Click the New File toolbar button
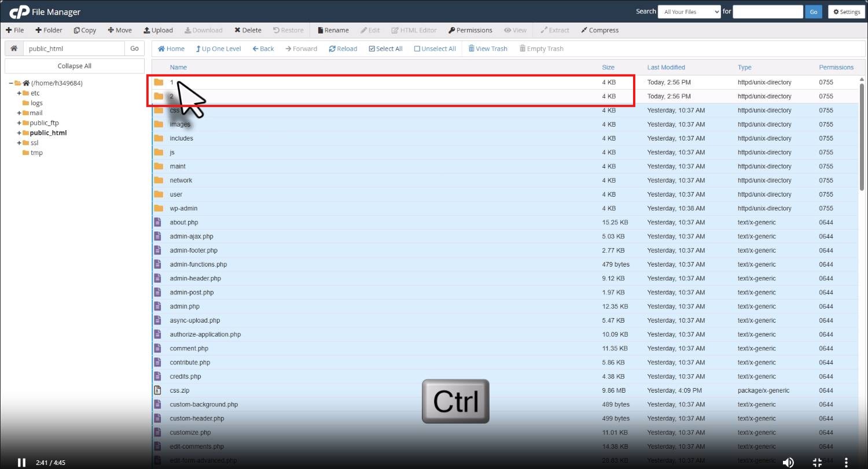The width and height of the screenshot is (868, 469). point(15,30)
